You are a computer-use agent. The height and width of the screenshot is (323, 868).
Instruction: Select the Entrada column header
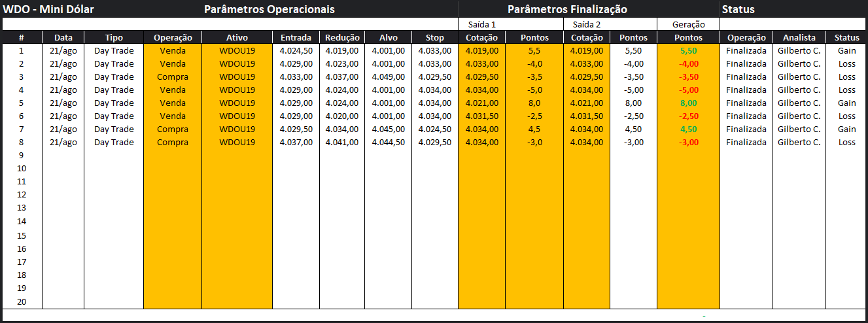296,37
